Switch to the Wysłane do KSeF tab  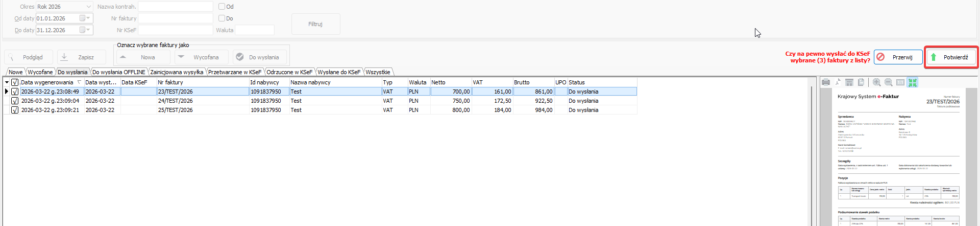pos(339,72)
